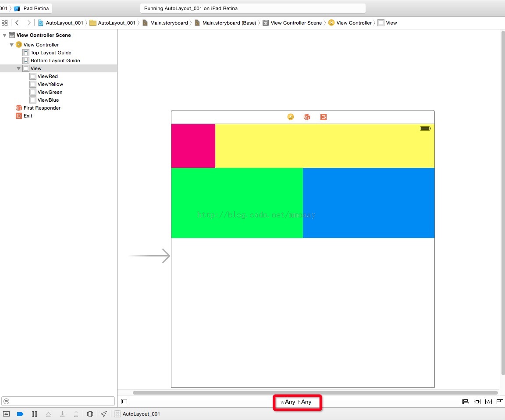The height and width of the screenshot is (420, 505).
Task: Select View row in outline
Action: (58, 68)
